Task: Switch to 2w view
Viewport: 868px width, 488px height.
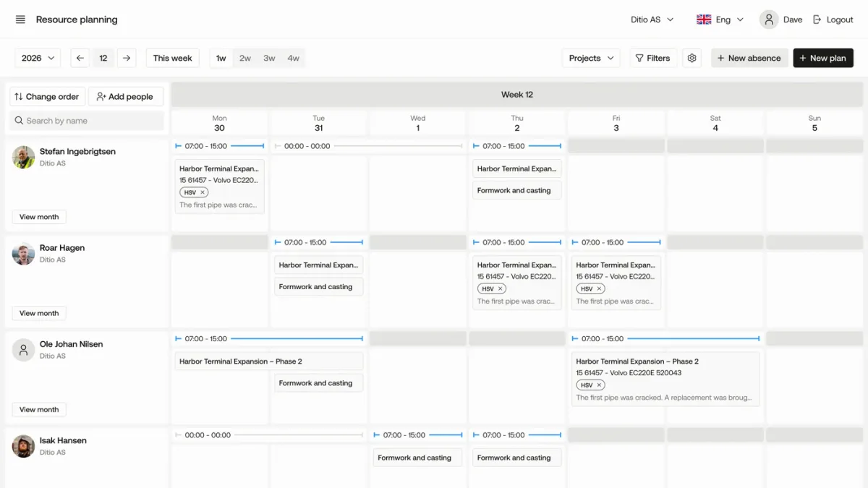Action: [245, 59]
